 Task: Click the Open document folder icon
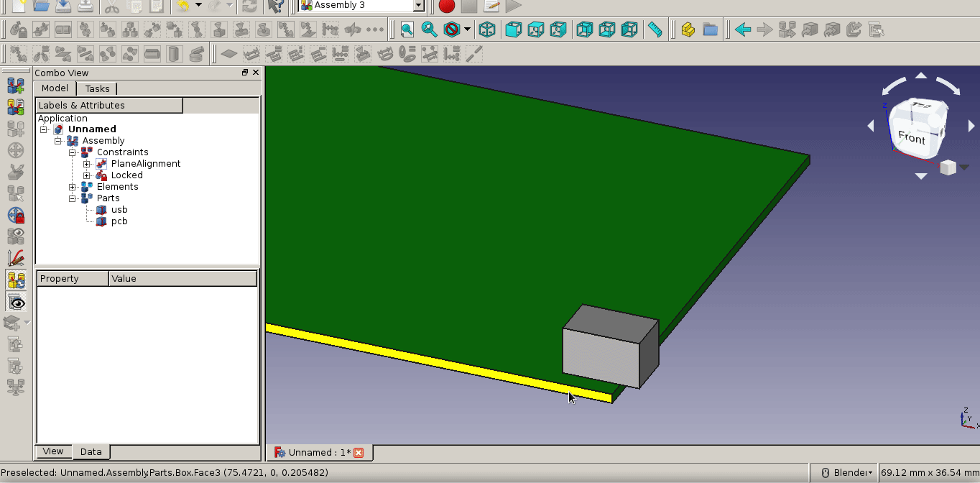tap(42, 7)
